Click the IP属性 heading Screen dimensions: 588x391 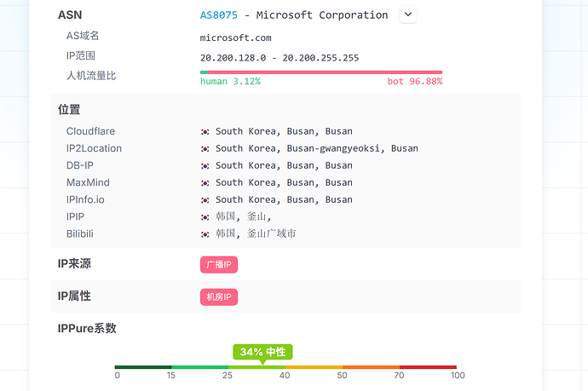tap(74, 296)
